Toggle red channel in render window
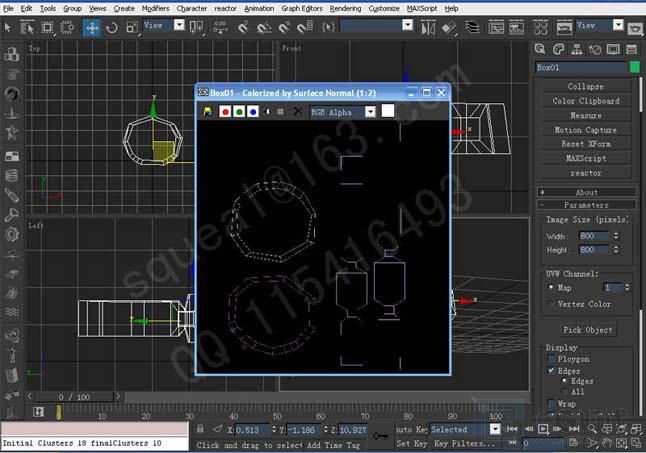The width and height of the screenshot is (646, 453). pos(225,111)
